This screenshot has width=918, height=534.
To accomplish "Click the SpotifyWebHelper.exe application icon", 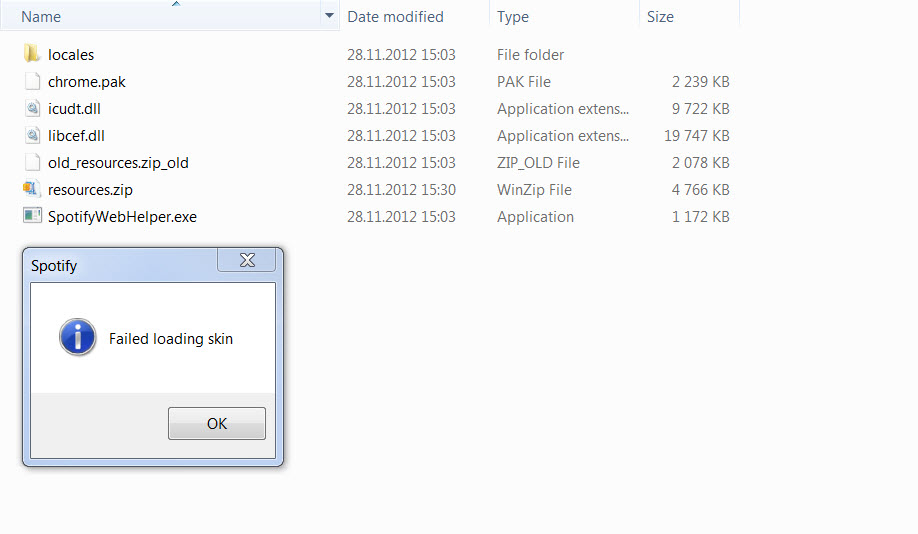I will pos(31,216).
